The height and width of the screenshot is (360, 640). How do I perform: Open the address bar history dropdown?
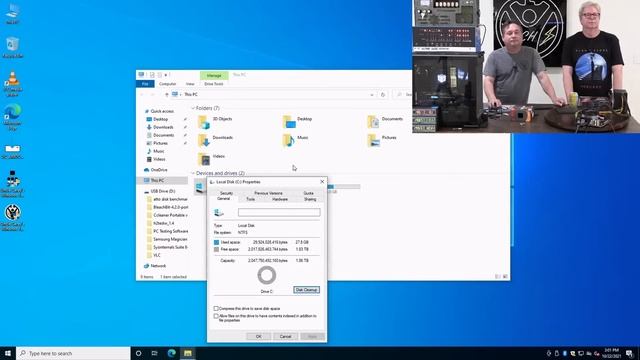[372, 95]
